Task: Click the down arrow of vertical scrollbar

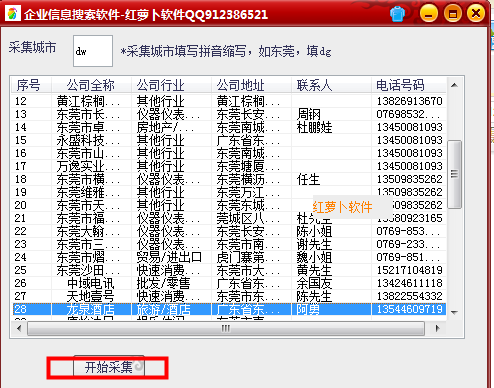Action: pos(454,312)
